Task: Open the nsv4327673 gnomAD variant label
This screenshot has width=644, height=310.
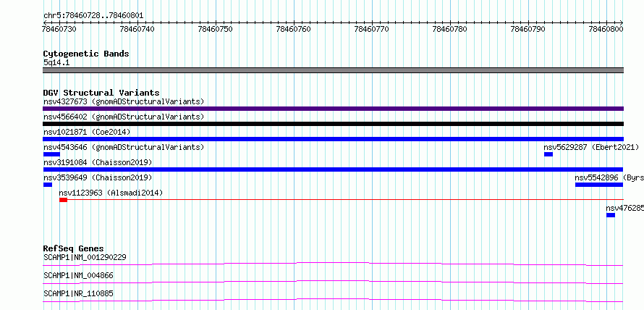Action: pyautogui.click(x=124, y=101)
